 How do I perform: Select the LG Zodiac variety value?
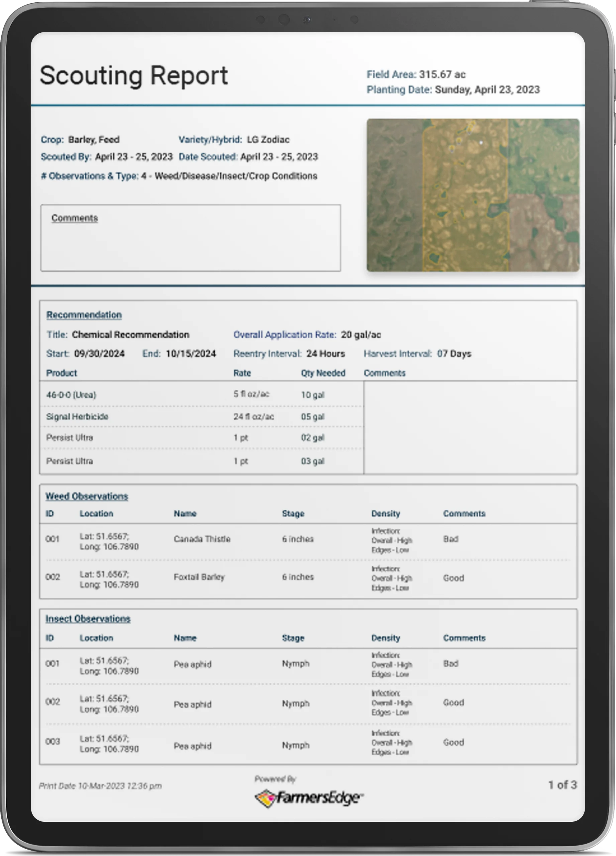coord(268,140)
